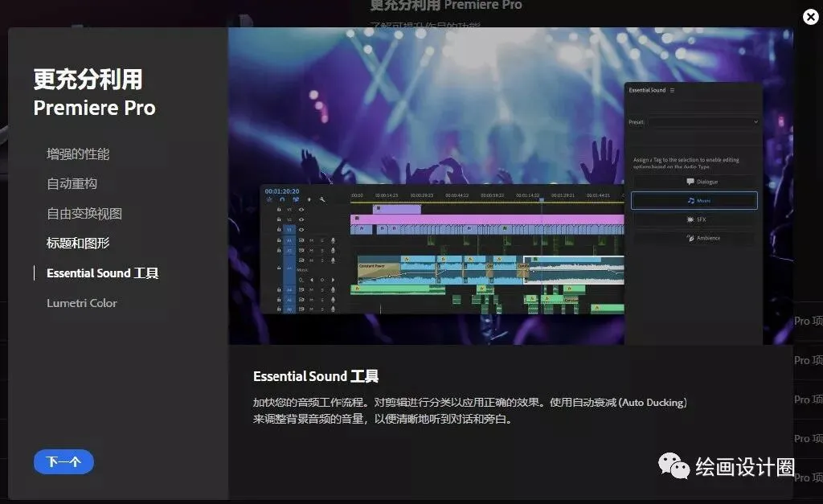Go to the 自由变换视图 item
The image size is (823, 504).
click(x=84, y=214)
